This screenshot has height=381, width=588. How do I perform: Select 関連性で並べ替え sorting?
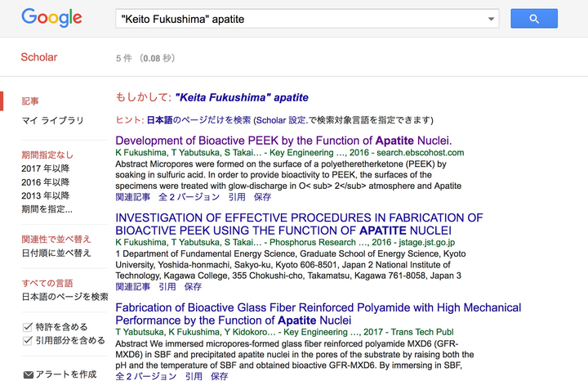tap(56, 239)
